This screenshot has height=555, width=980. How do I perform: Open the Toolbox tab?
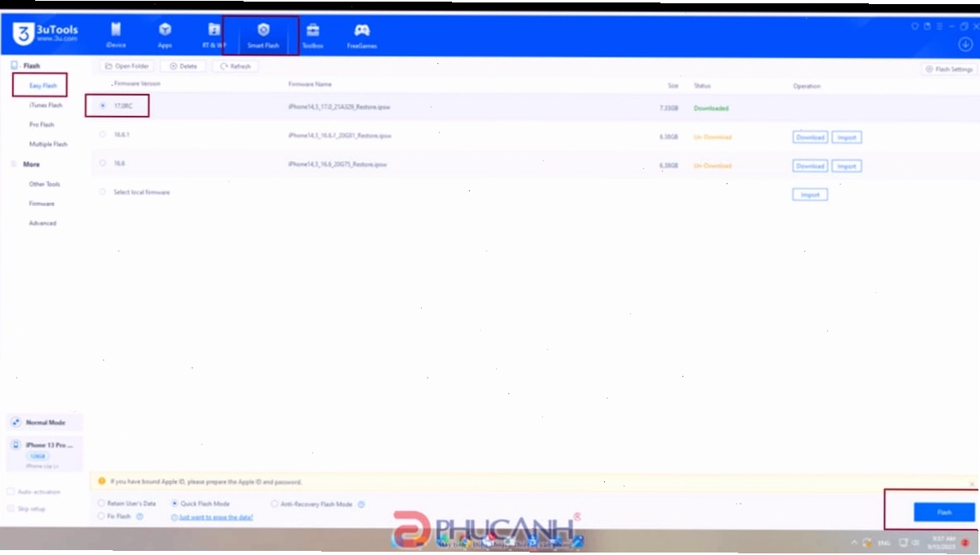coord(312,36)
